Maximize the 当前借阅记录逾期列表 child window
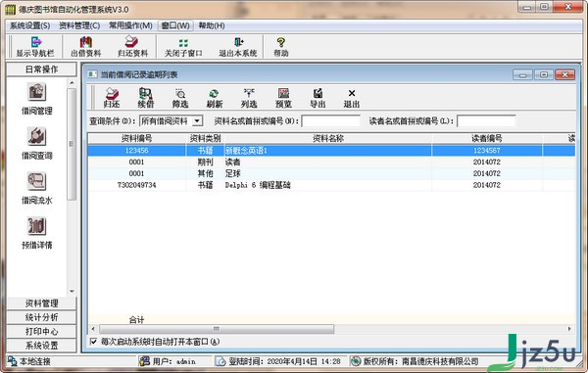Image resolution: width=588 pixels, height=373 pixels. point(543,74)
